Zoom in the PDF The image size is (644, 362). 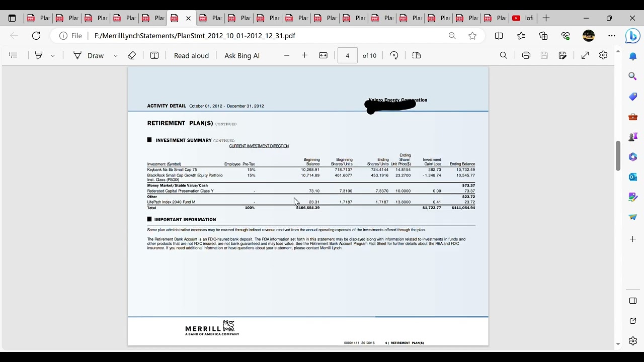(x=304, y=55)
